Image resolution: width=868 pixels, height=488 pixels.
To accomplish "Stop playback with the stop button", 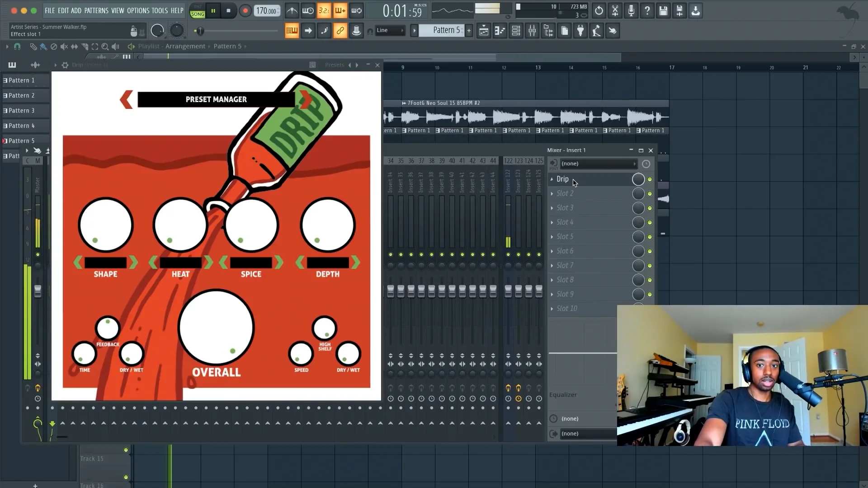I will tap(228, 10).
